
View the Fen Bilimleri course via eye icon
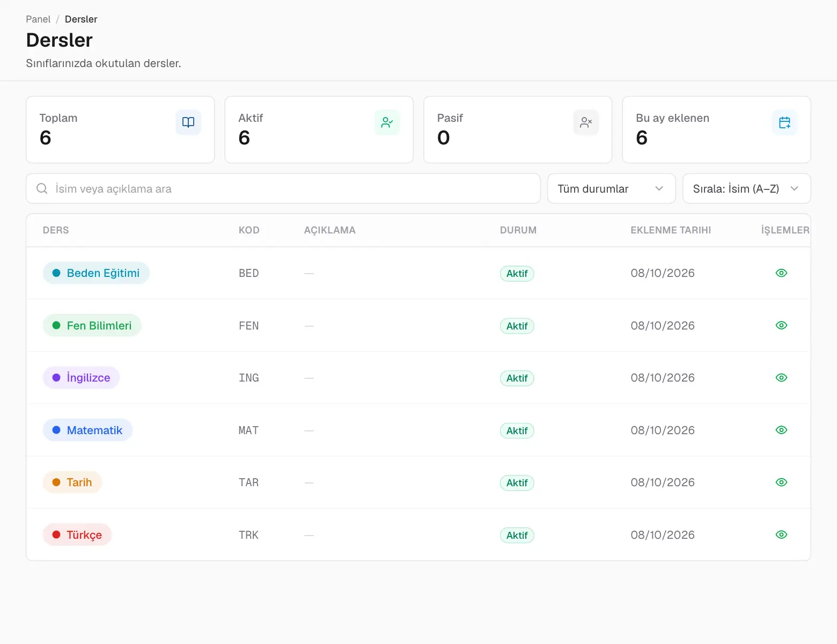coord(782,325)
